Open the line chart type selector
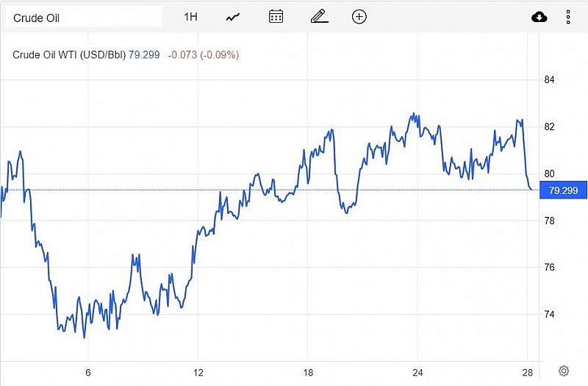This screenshot has height=386, width=588. (233, 16)
